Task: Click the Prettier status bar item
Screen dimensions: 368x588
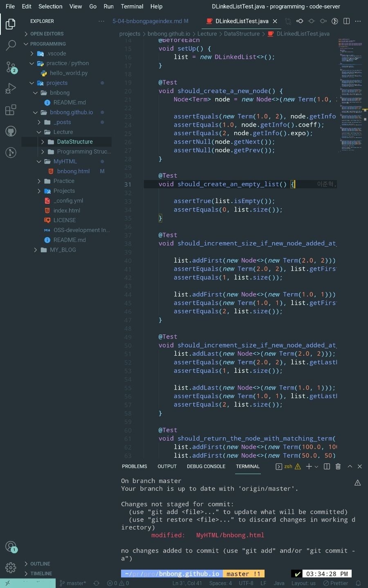Action: click(336, 584)
